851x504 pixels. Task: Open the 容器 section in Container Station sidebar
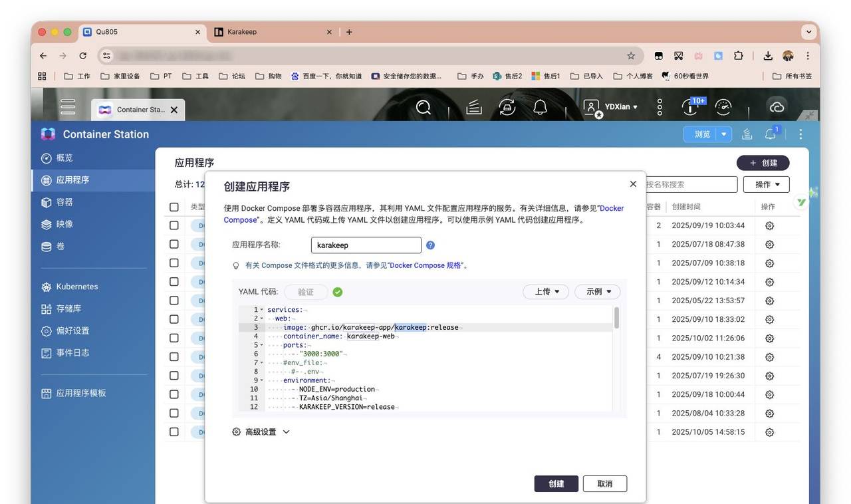[x=63, y=201]
